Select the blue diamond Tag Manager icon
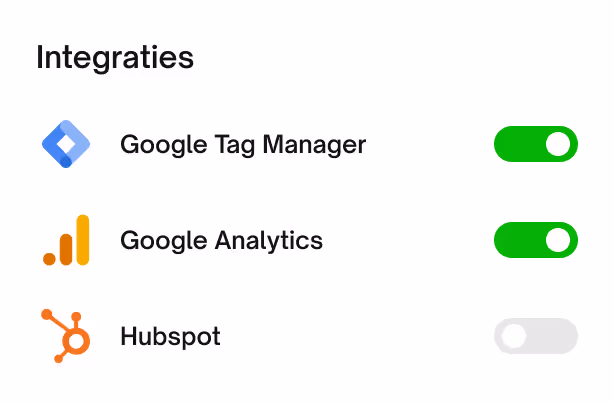 point(66,145)
